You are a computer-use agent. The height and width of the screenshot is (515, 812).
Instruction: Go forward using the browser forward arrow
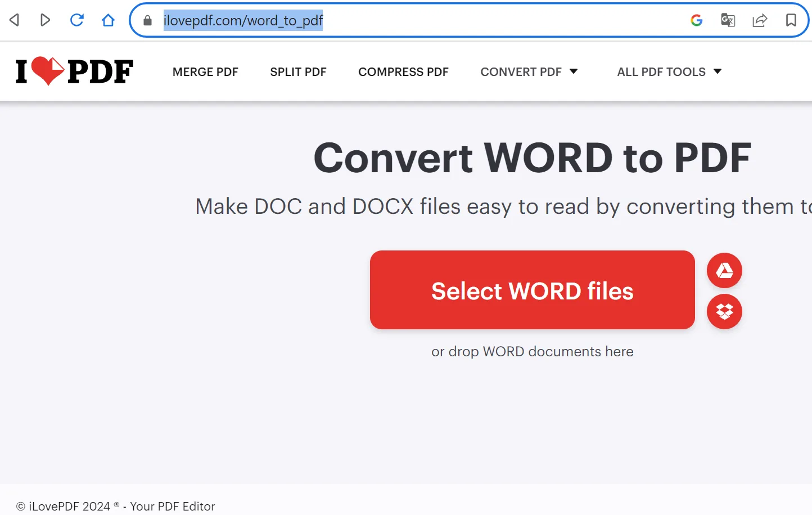(46, 20)
